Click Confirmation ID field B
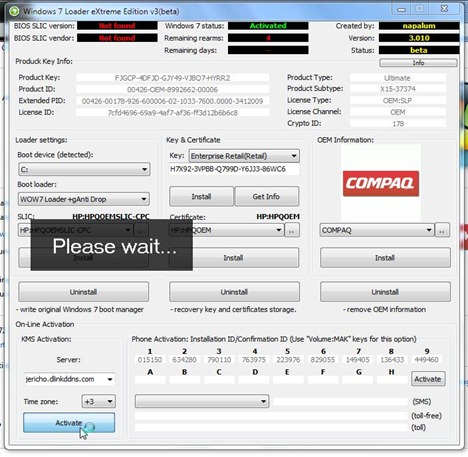 (184, 379)
